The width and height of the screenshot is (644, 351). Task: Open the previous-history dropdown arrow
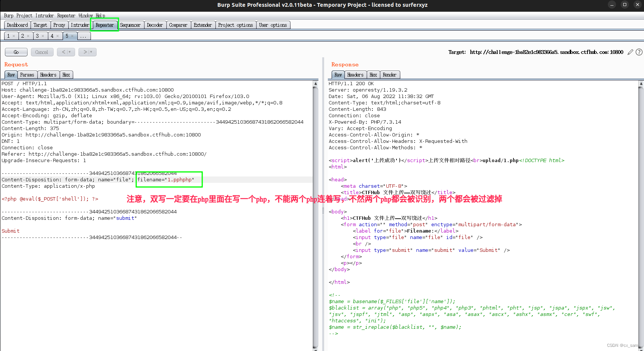pyautogui.click(x=70, y=52)
